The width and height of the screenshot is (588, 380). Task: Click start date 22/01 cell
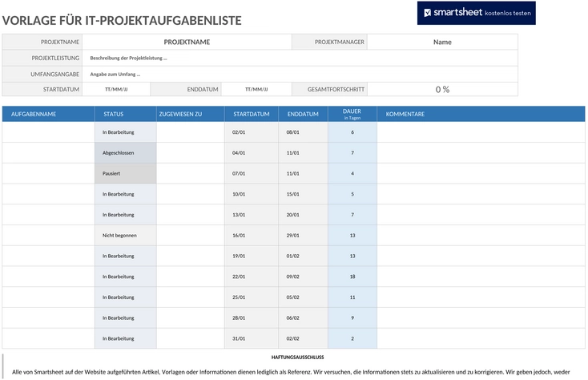click(x=252, y=277)
